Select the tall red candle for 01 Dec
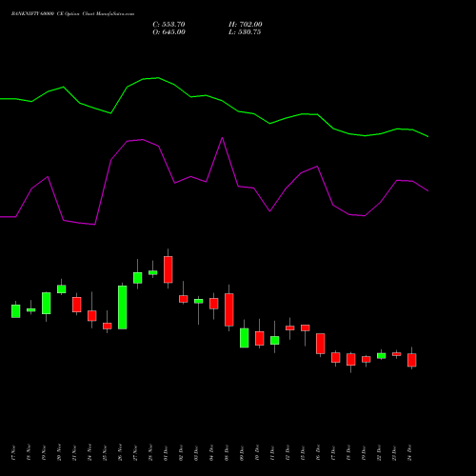 169,269
